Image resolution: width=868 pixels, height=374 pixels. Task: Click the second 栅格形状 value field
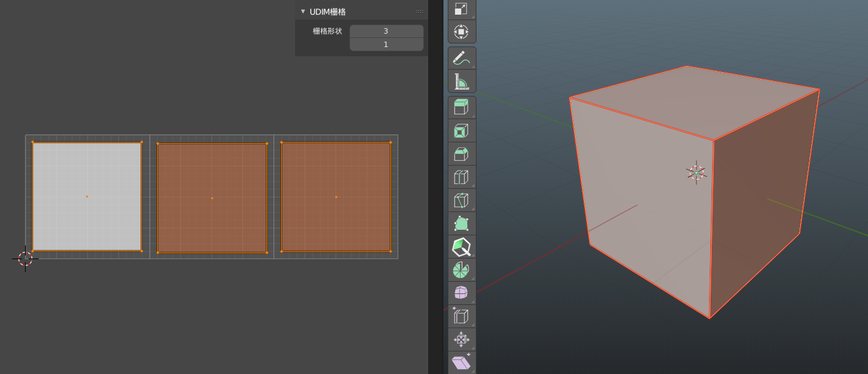(386, 44)
